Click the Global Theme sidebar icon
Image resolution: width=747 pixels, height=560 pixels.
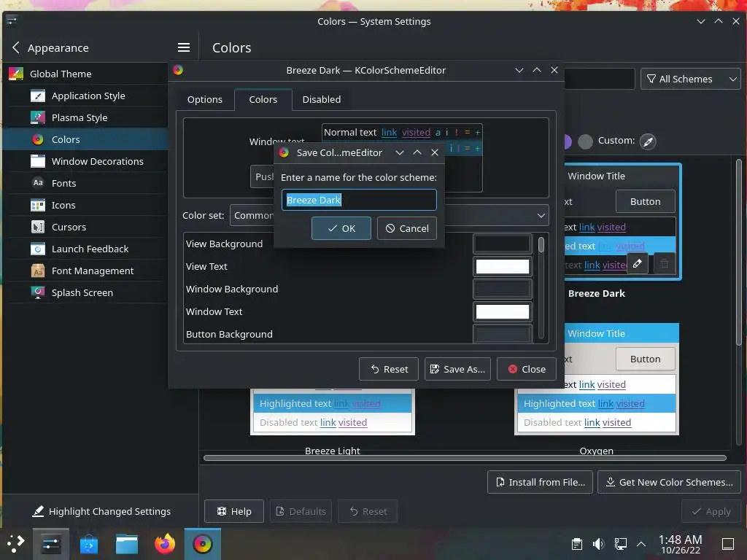tap(16, 74)
